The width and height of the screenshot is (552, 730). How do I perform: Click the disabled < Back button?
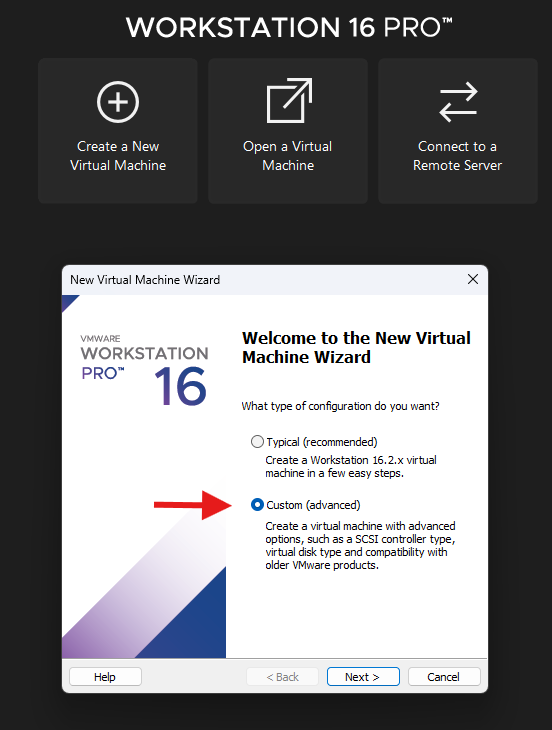[x=282, y=676]
